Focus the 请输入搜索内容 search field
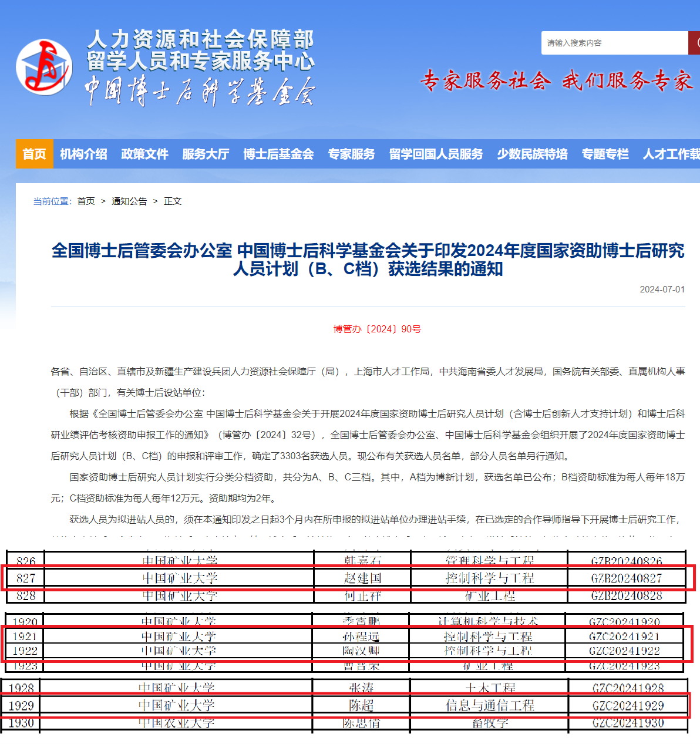 point(614,43)
